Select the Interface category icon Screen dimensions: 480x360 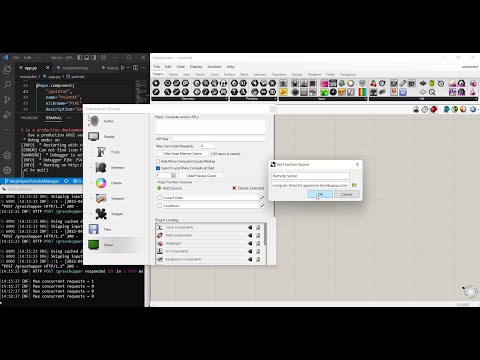pos(101,167)
